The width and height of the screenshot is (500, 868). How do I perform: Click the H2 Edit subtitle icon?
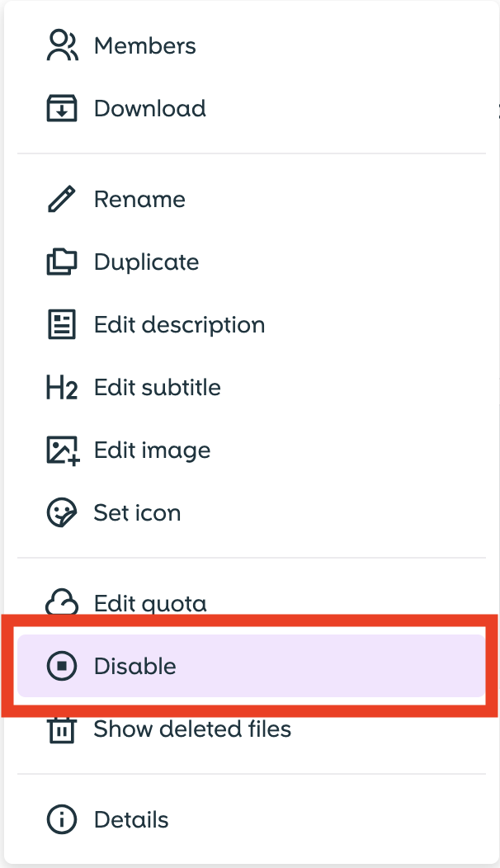(62, 388)
